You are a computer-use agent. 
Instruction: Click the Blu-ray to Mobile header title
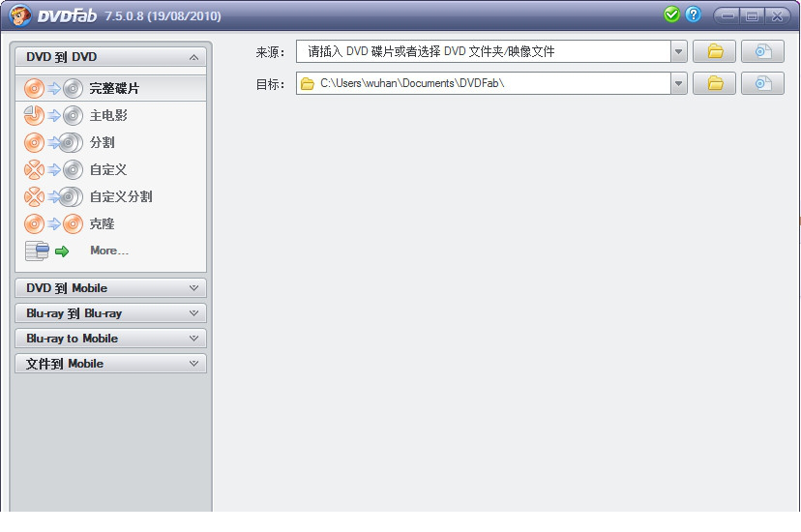click(72, 339)
